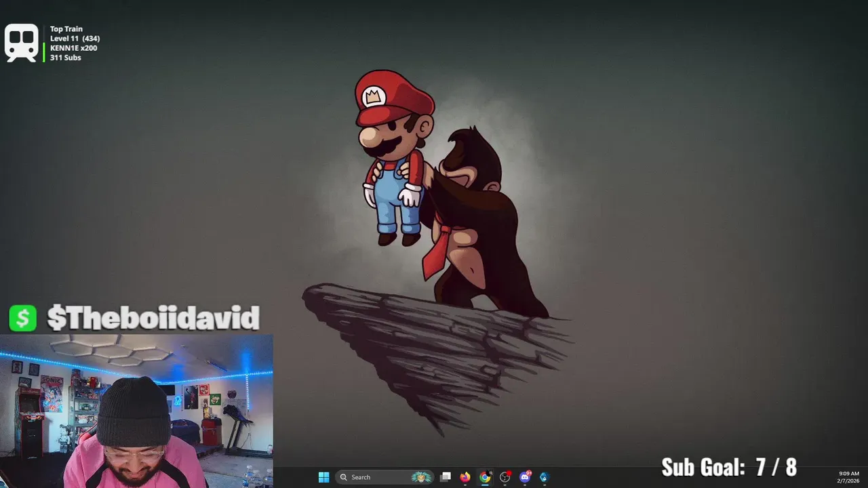This screenshot has width=868, height=488.
Task: Click the green Cash App logo
Action: click(x=22, y=319)
